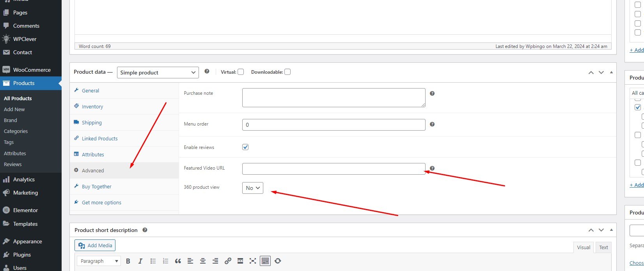Open the Linked Products tab

99,138
